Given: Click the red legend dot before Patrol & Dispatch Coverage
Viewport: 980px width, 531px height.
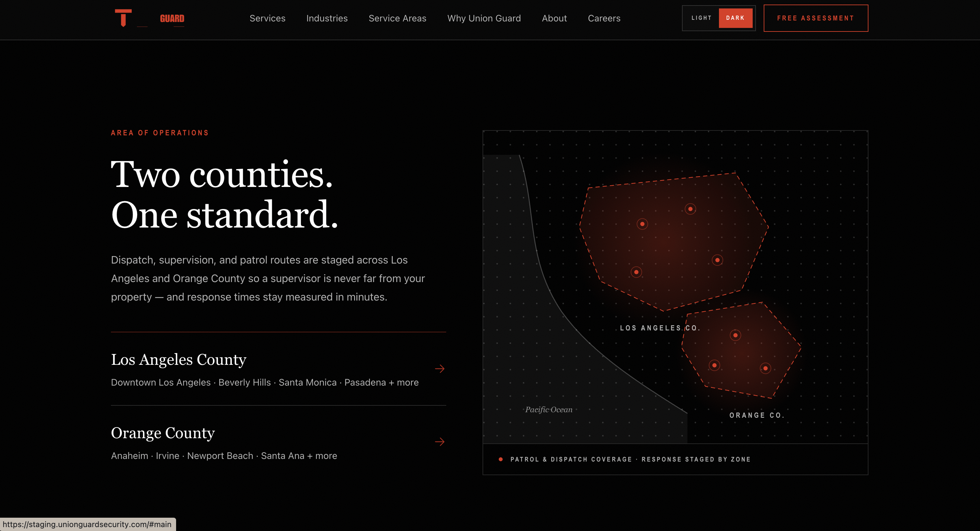Looking at the screenshot, I should click(x=501, y=460).
